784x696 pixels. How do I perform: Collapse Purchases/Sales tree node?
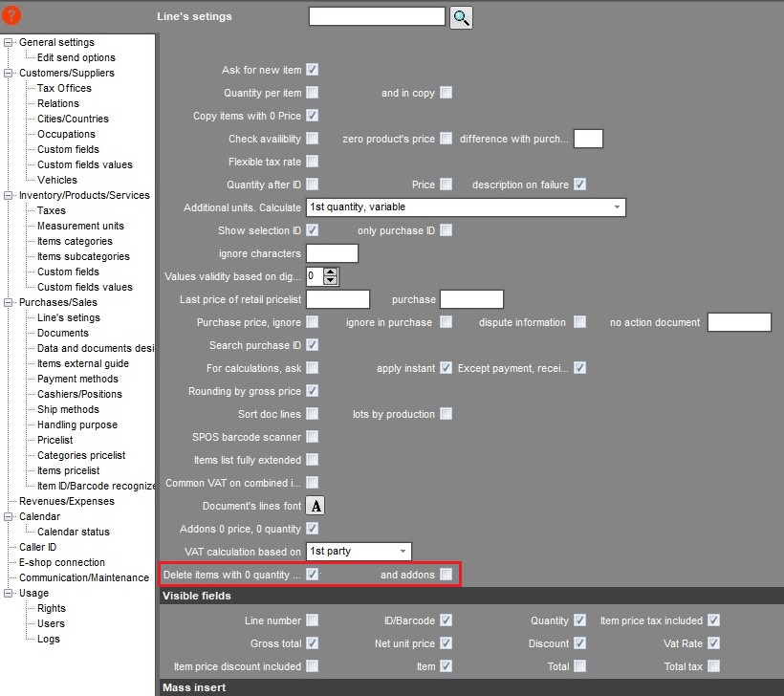click(x=8, y=302)
